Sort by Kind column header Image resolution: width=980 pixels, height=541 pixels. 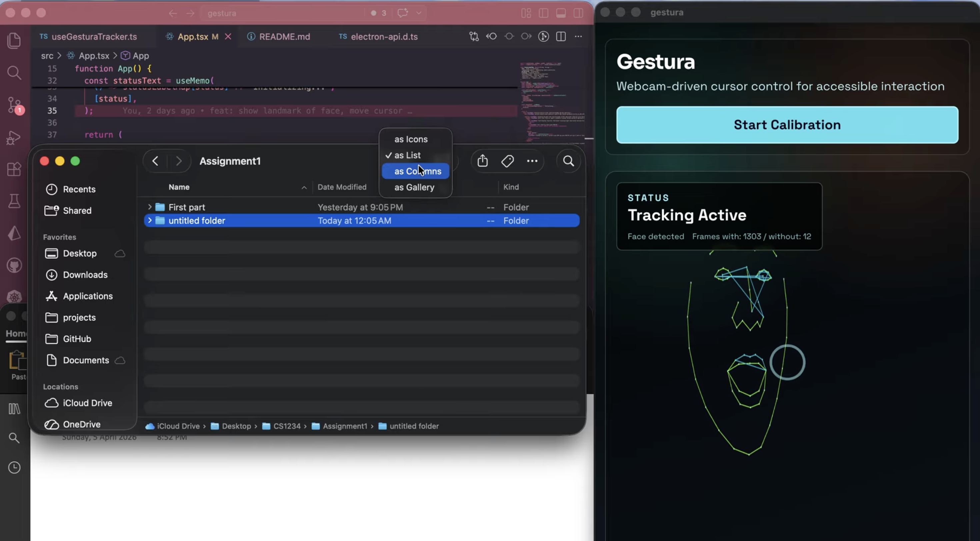[511, 187]
